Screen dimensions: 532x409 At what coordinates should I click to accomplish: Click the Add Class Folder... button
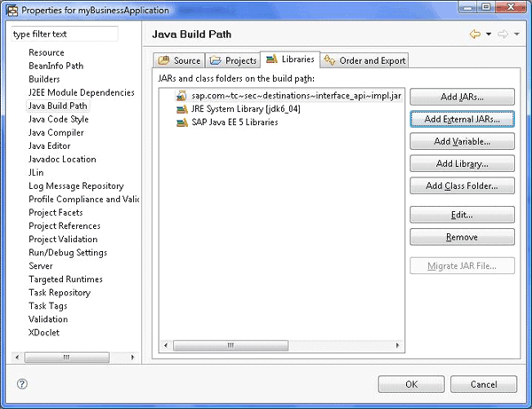[462, 185]
